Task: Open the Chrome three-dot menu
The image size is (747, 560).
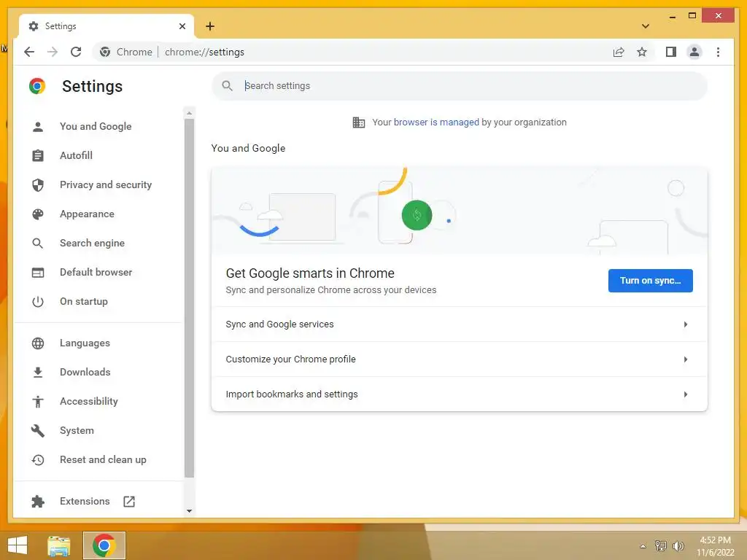Action: click(718, 52)
